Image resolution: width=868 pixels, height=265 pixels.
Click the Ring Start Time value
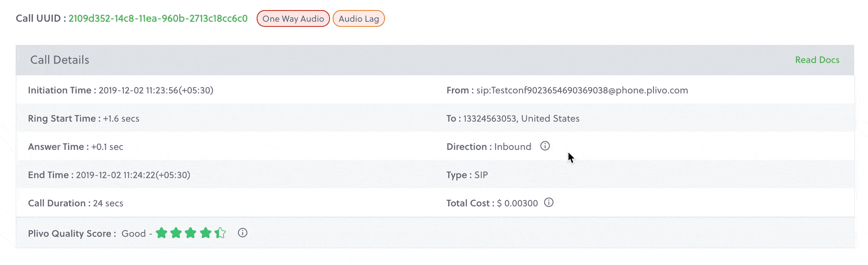point(121,119)
